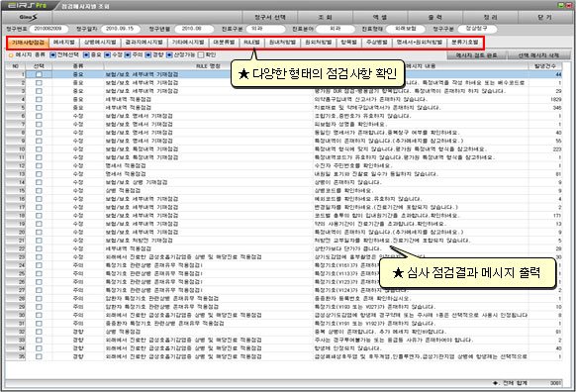576x392 pixels.
Task: Click the 진료구분 field
Action: (x=265, y=29)
